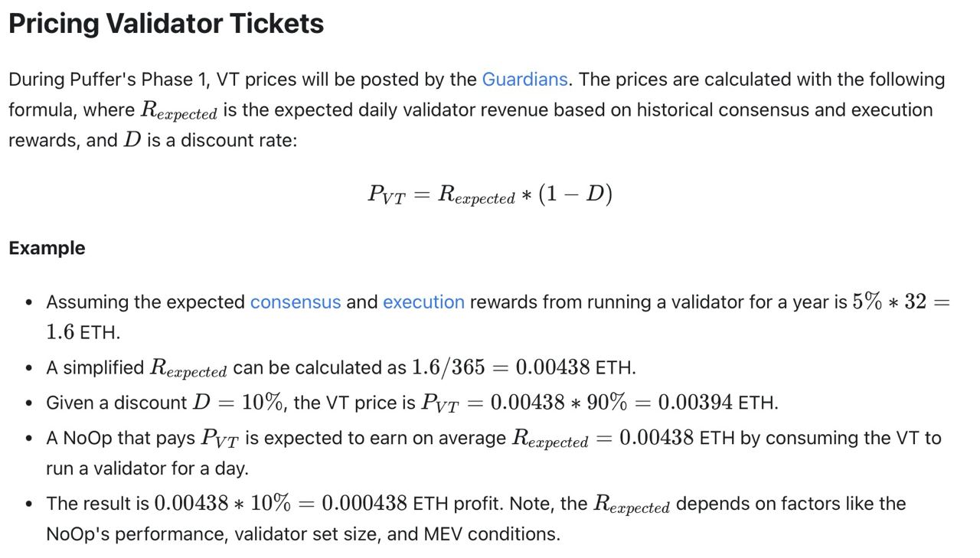Click the Pricing Validator Tickets heading
The image size is (980, 558).
166,24
